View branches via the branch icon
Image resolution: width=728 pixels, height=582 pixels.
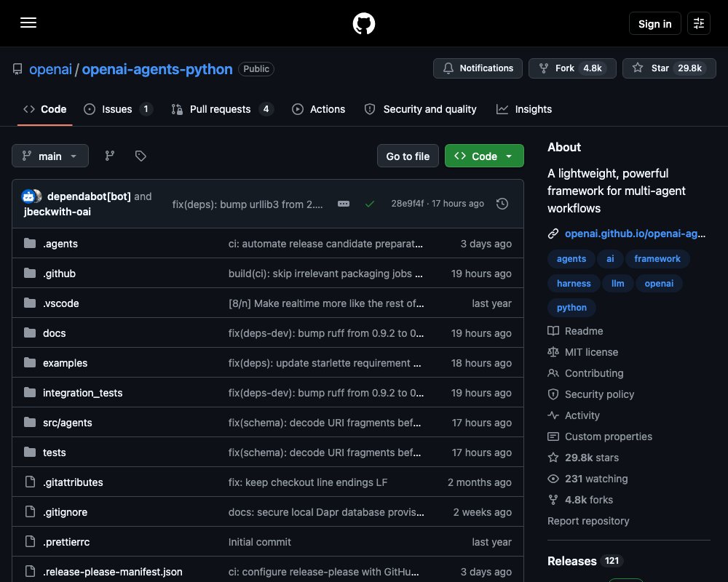point(110,156)
